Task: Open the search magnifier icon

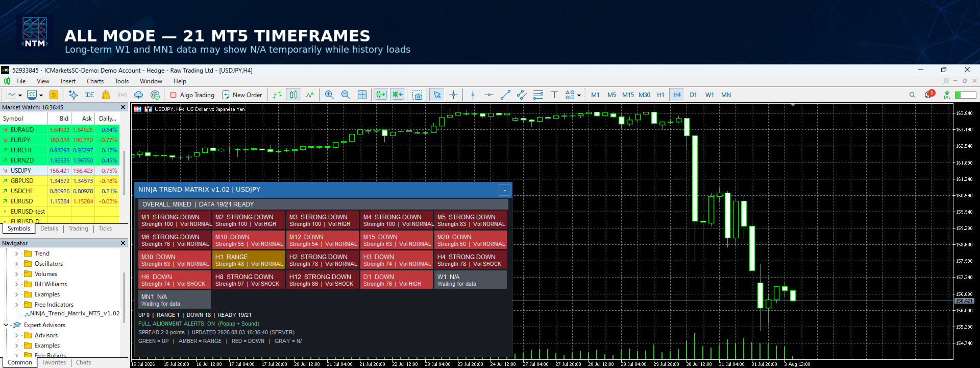Action: 912,95
